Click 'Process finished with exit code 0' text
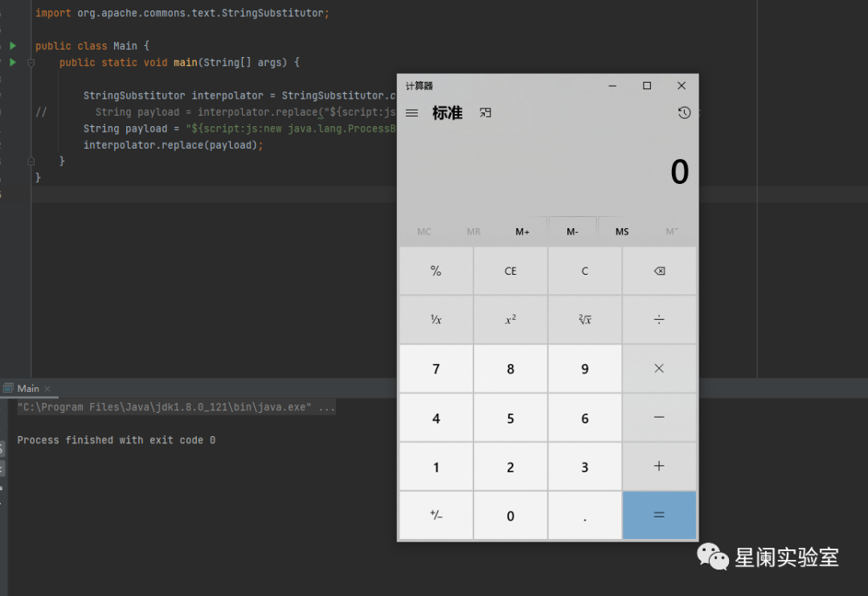This screenshot has height=596, width=868. click(x=117, y=440)
